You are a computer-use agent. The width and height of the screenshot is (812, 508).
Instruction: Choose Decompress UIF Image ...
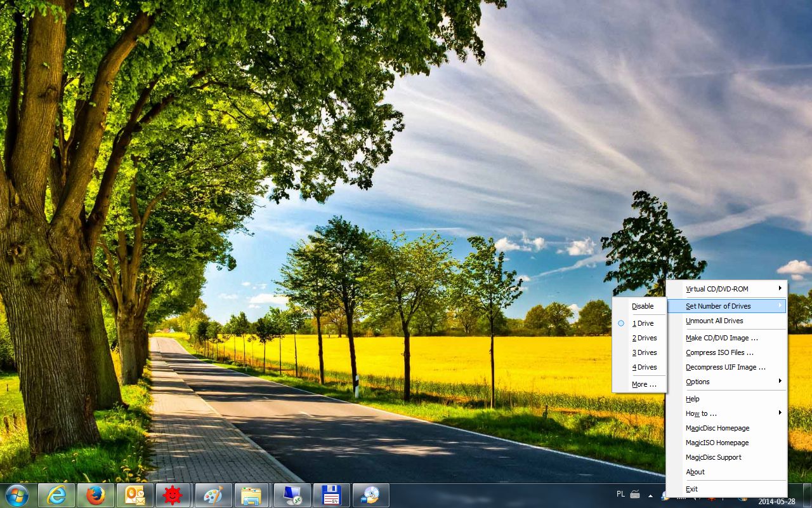click(726, 367)
